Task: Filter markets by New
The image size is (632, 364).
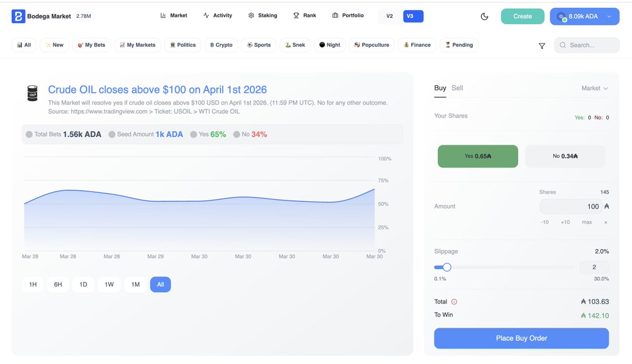Action: pos(54,45)
